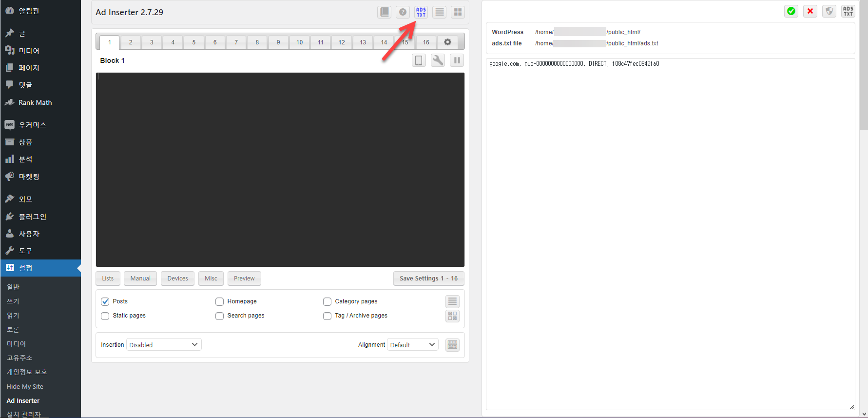The width and height of the screenshot is (868, 418).
Task: Click the Manual button
Action: (x=140, y=279)
